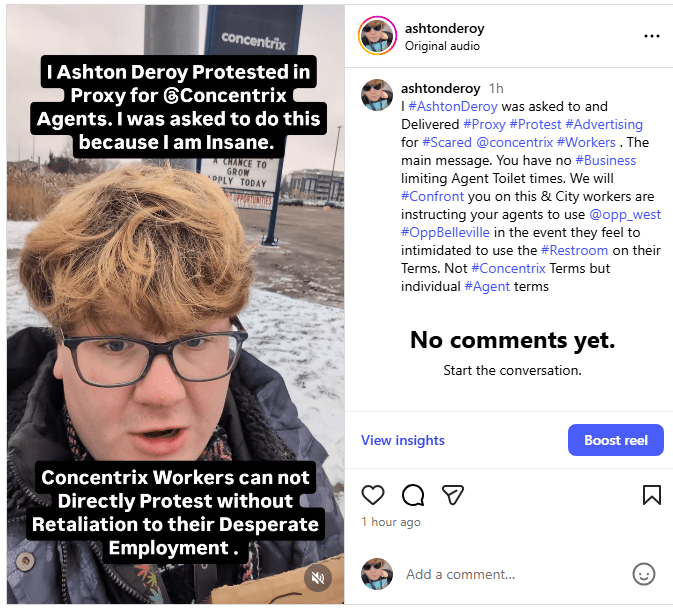The image size is (673, 611).
Task: Open comments via speech bubble icon
Action: click(413, 495)
